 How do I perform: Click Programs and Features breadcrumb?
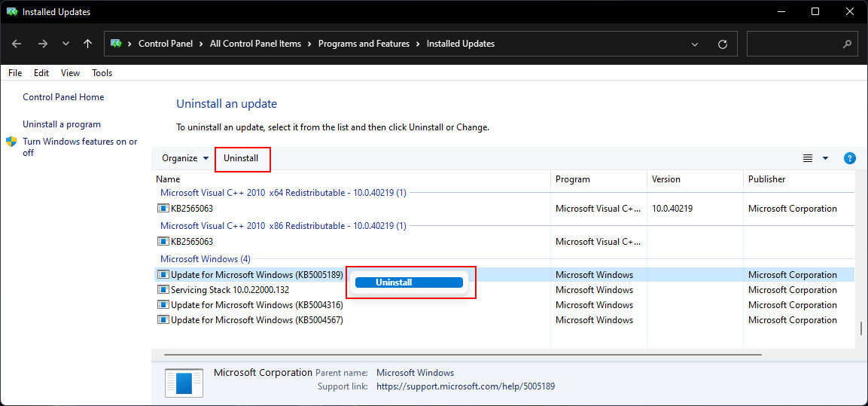click(364, 44)
